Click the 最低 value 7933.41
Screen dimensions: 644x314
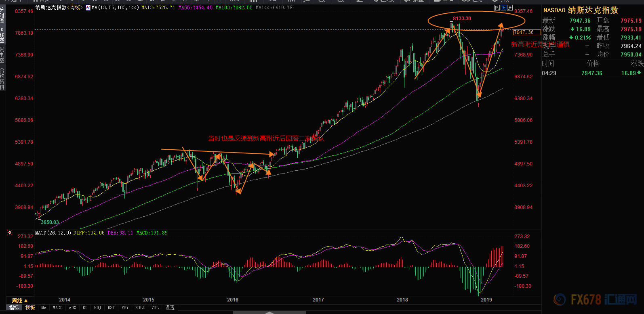pos(631,38)
